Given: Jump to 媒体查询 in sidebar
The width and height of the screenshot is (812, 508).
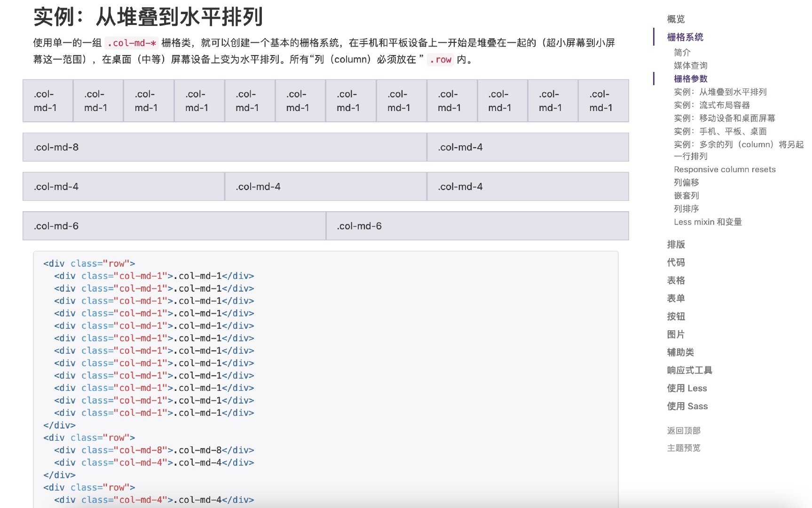Looking at the screenshot, I should coord(691,65).
